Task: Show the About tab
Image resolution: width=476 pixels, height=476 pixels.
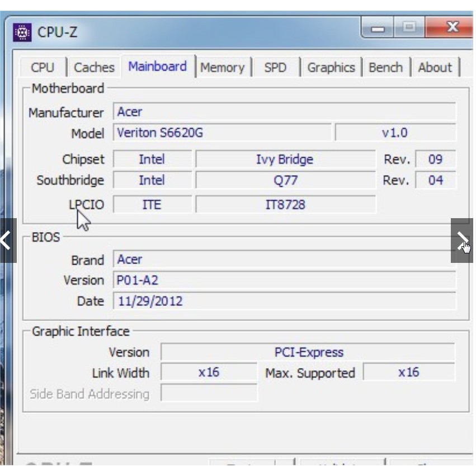Action: 435,68
